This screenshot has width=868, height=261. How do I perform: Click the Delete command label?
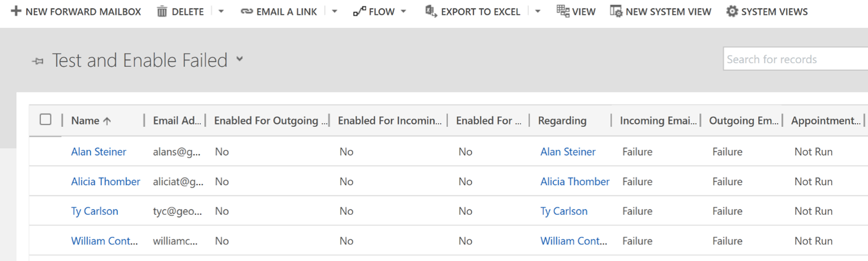[x=188, y=12]
